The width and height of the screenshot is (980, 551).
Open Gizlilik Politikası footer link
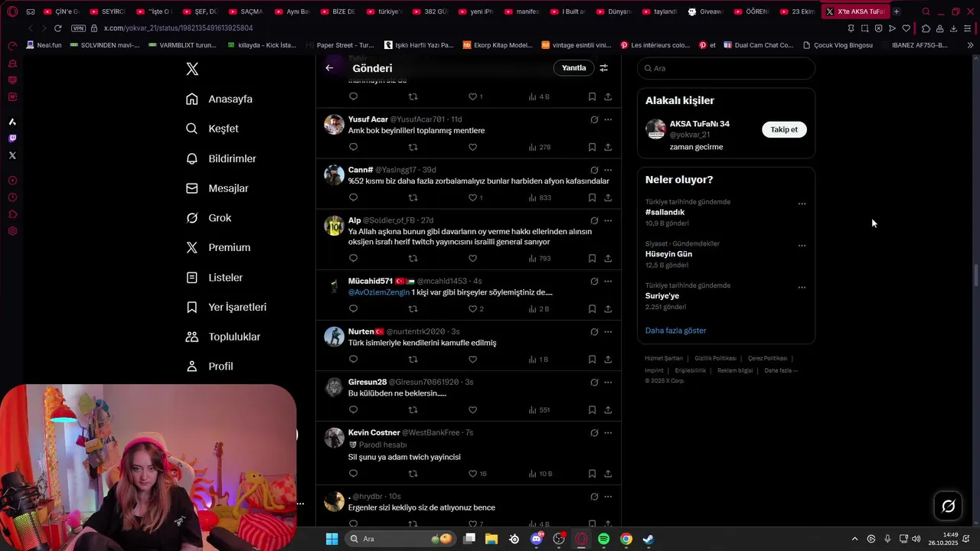click(x=715, y=358)
